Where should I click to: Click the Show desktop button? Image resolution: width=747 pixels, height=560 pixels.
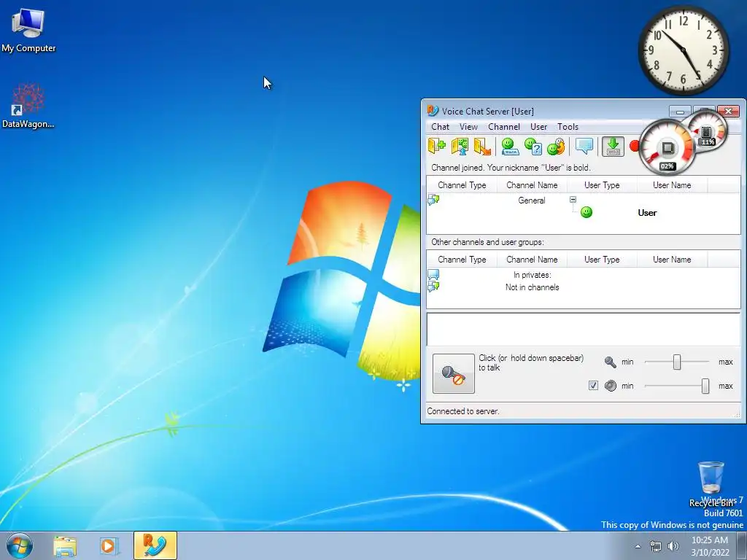(742, 545)
